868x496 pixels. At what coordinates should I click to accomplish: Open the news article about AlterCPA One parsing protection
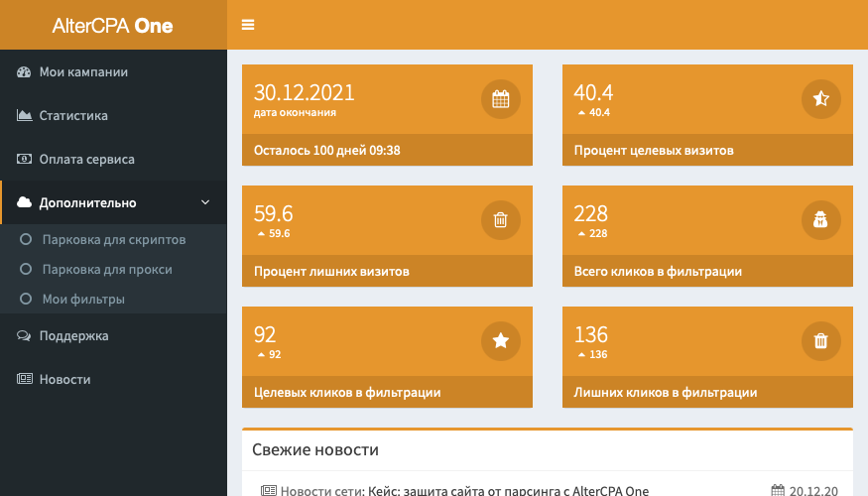pyautogui.click(x=508, y=490)
